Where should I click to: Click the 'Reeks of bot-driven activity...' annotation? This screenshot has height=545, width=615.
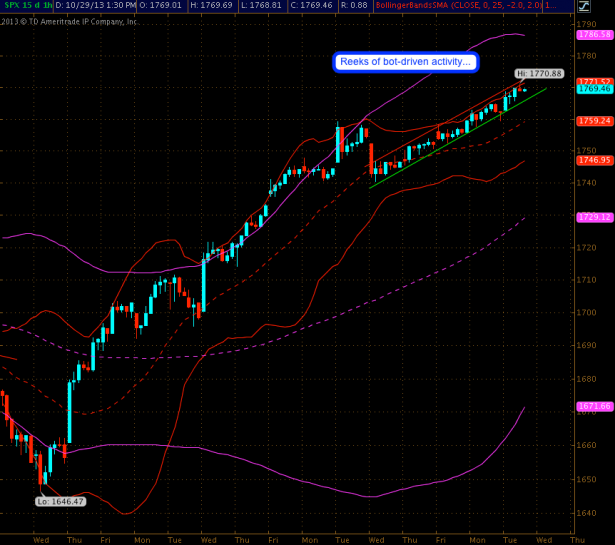pyautogui.click(x=406, y=62)
